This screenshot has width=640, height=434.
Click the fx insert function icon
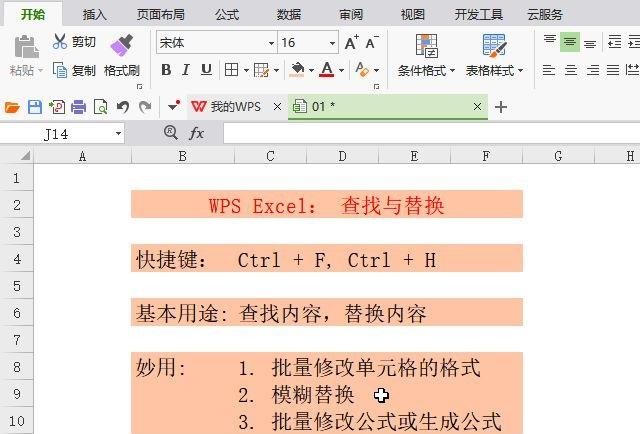point(196,133)
